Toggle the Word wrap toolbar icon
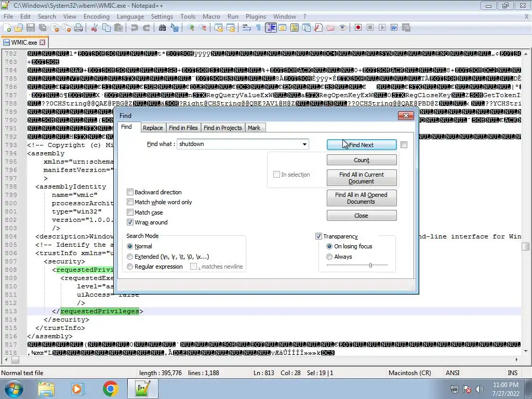This screenshot has height=399, width=532. tap(247, 28)
